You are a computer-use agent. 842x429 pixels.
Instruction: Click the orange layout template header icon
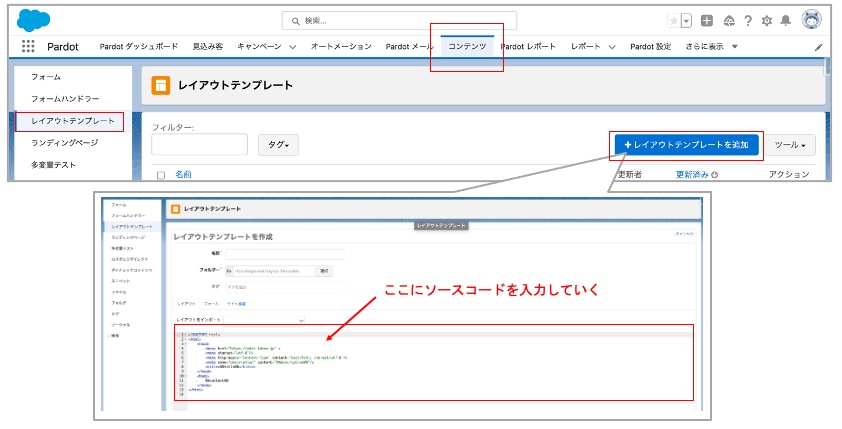[x=161, y=85]
